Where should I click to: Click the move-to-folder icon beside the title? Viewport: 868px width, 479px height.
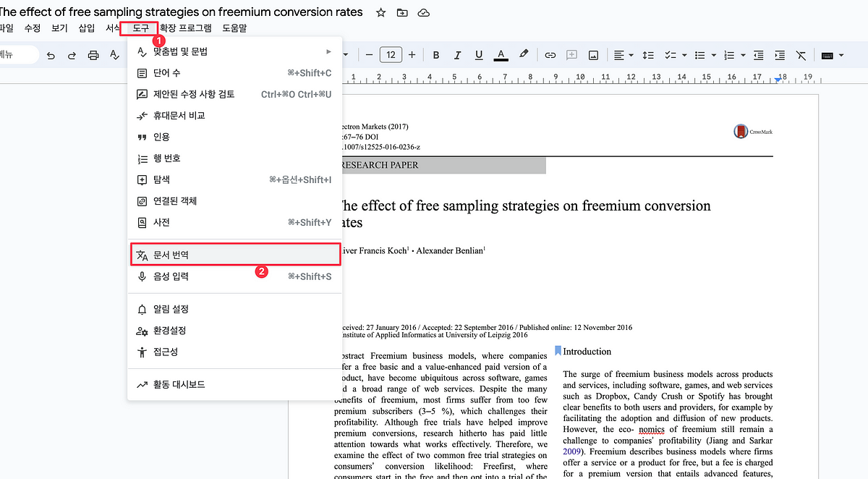402,12
